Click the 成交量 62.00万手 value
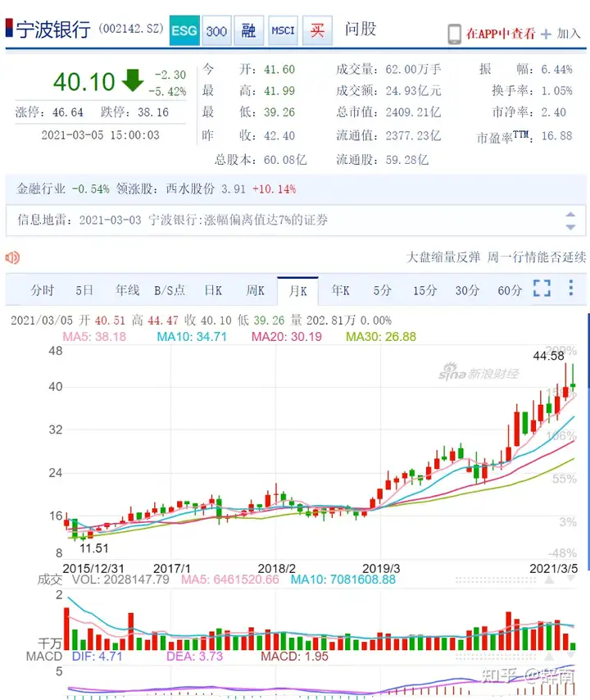This screenshot has height=700, width=590. [x=414, y=69]
